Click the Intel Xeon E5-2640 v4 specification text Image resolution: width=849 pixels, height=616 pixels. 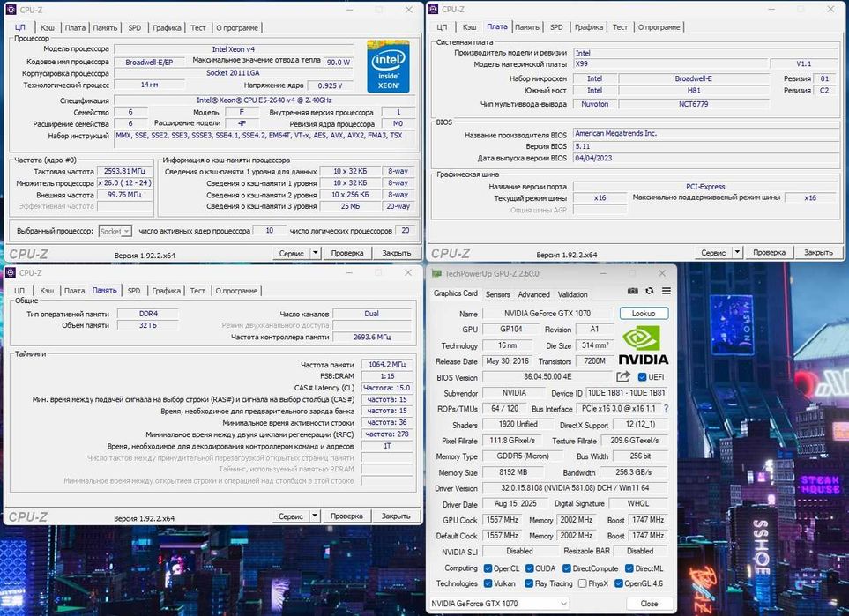coord(264,100)
